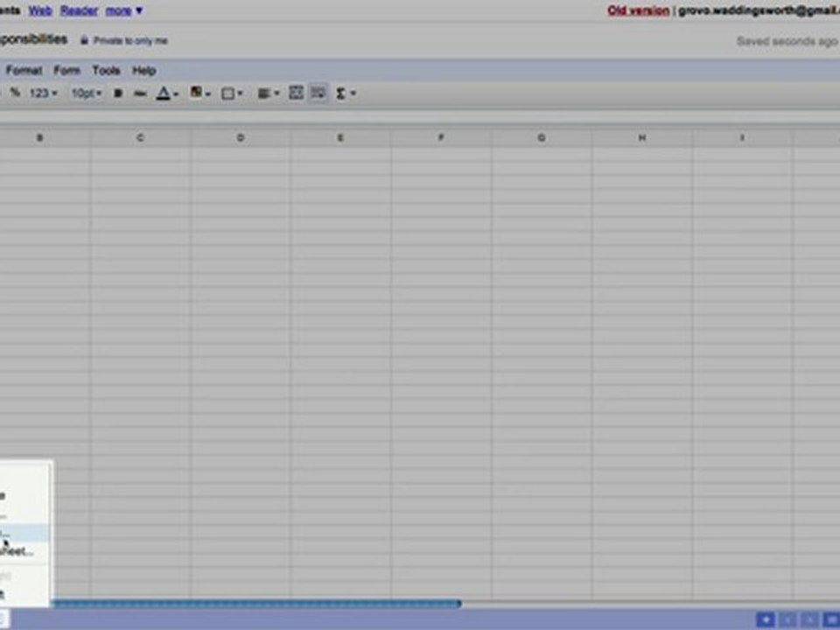
Task: Follow the Web link
Action: (40, 10)
